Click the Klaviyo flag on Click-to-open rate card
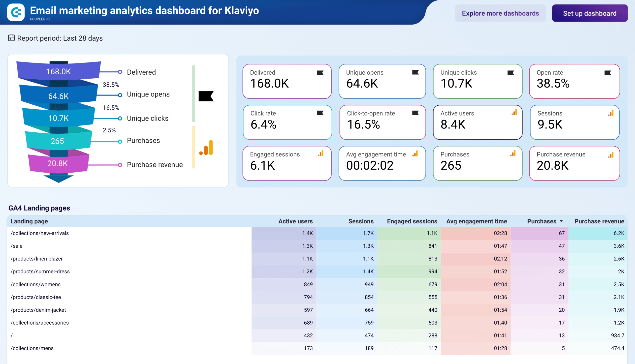 (x=415, y=113)
